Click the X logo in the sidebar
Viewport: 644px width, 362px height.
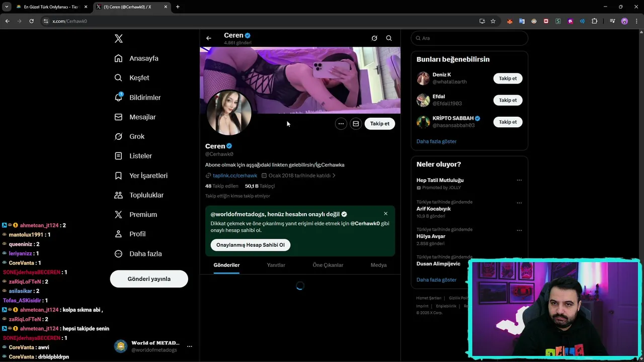pyautogui.click(x=119, y=39)
